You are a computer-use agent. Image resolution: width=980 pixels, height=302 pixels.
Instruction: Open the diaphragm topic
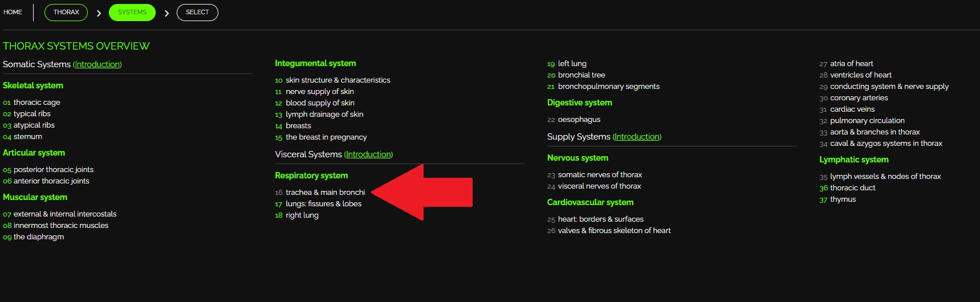click(38, 237)
